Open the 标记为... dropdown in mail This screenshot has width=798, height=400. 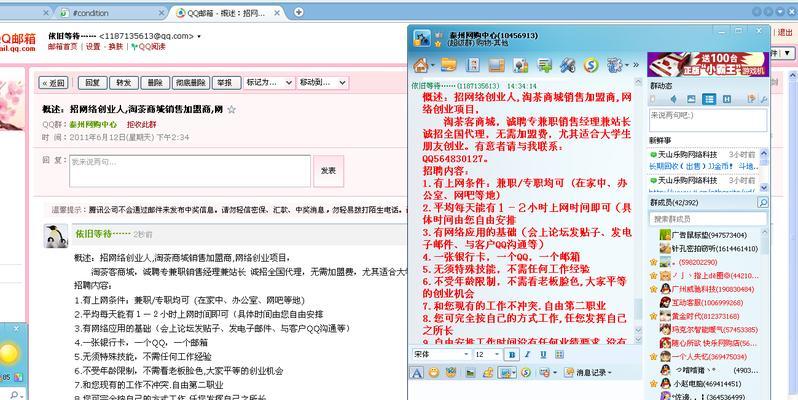(x=269, y=82)
